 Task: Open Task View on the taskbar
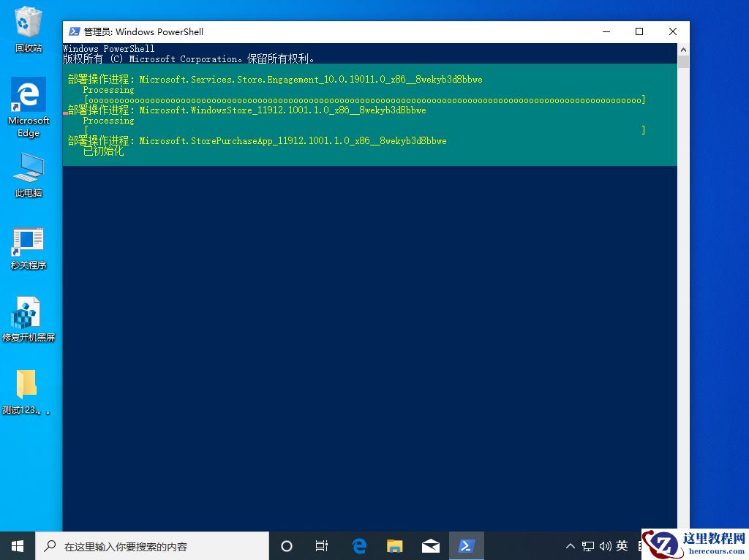coord(322,545)
